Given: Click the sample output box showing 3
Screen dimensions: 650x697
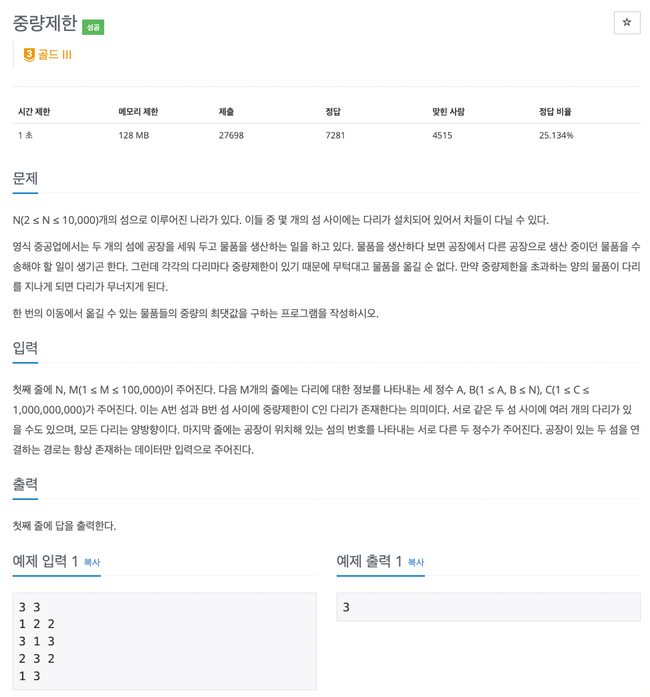Looking at the screenshot, I should pos(488,607).
